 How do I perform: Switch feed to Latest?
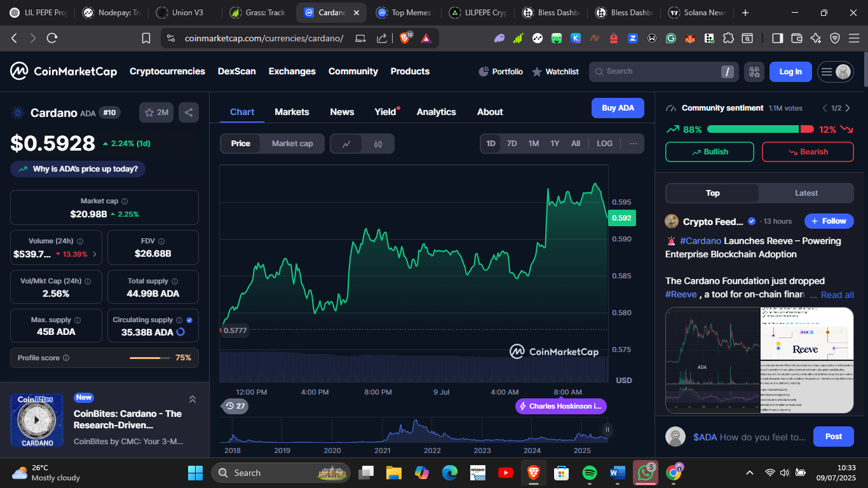tap(806, 193)
